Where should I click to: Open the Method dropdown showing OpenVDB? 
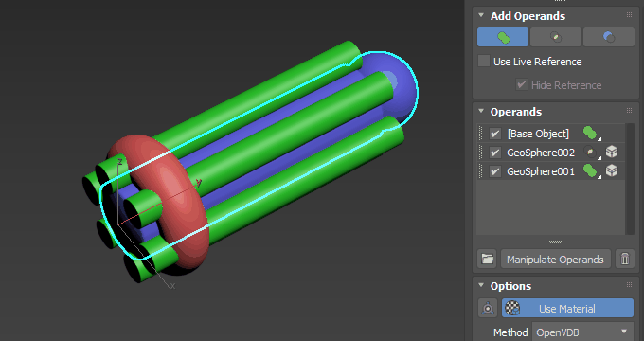(x=583, y=332)
